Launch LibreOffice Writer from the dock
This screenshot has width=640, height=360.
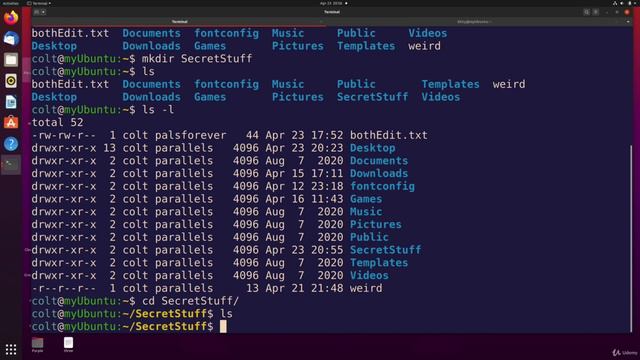click(x=11, y=102)
